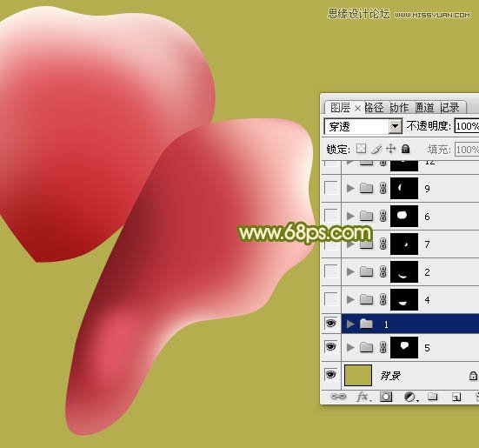Click the link layers chain icon
479x448 pixels.
[x=338, y=397]
